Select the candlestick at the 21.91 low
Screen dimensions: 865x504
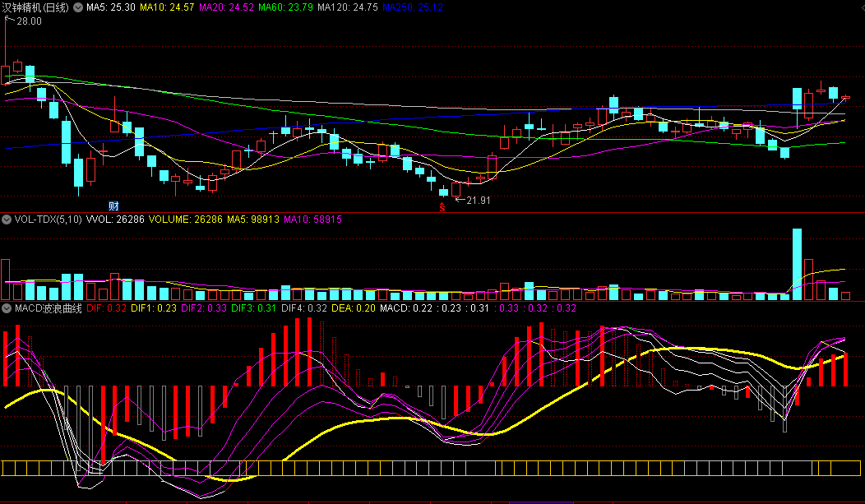tap(456, 189)
